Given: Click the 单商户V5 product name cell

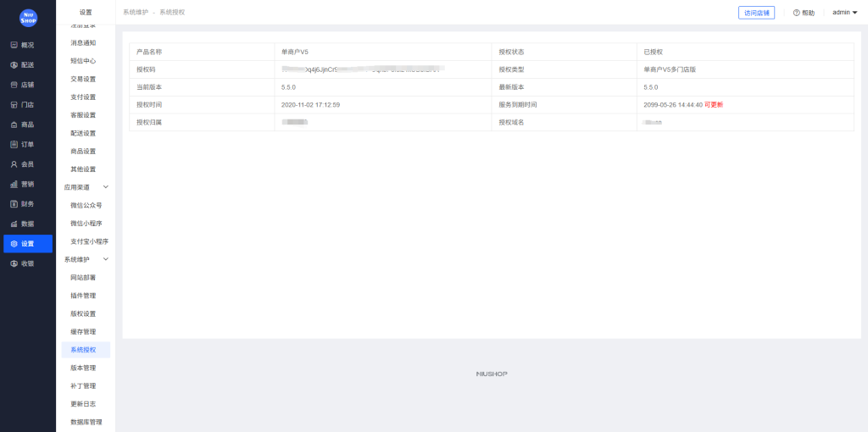Looking at the screenshot, I should click(x=383, y=52).
